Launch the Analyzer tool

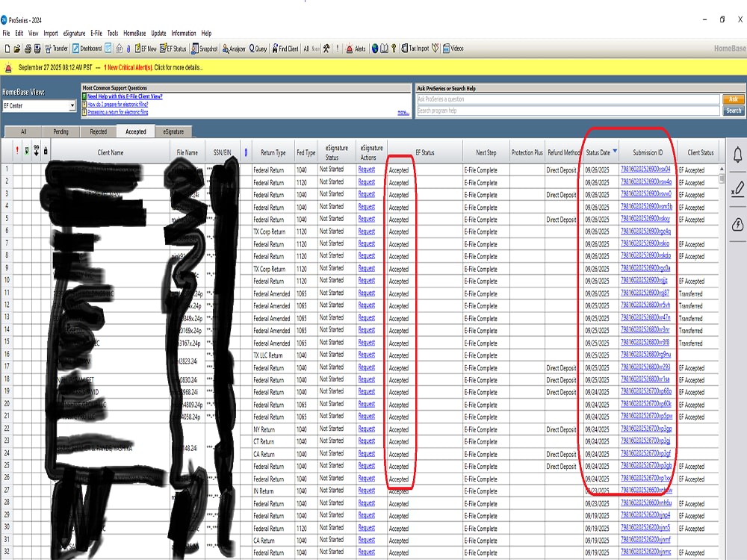tap(234, 49)
